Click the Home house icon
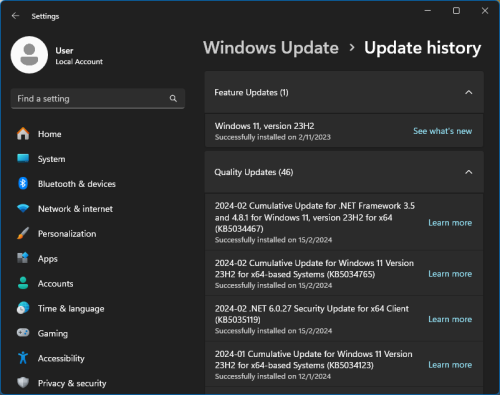This screenshot has width=500, height=395. [x=23, y=134]
